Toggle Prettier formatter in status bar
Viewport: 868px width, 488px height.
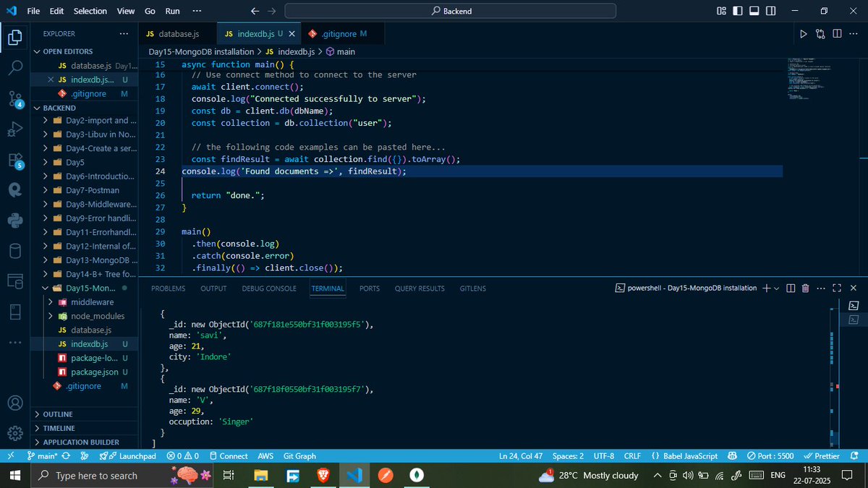click(821, 456)
